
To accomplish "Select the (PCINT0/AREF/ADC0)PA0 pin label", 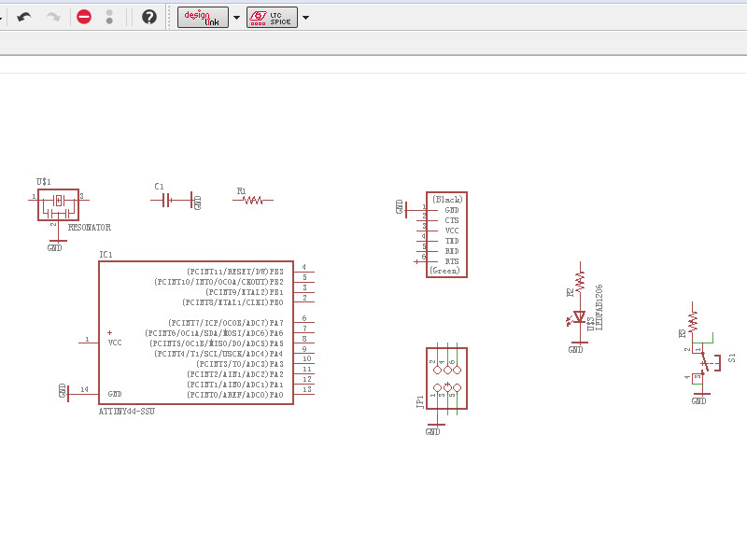I will pos(235,395).
